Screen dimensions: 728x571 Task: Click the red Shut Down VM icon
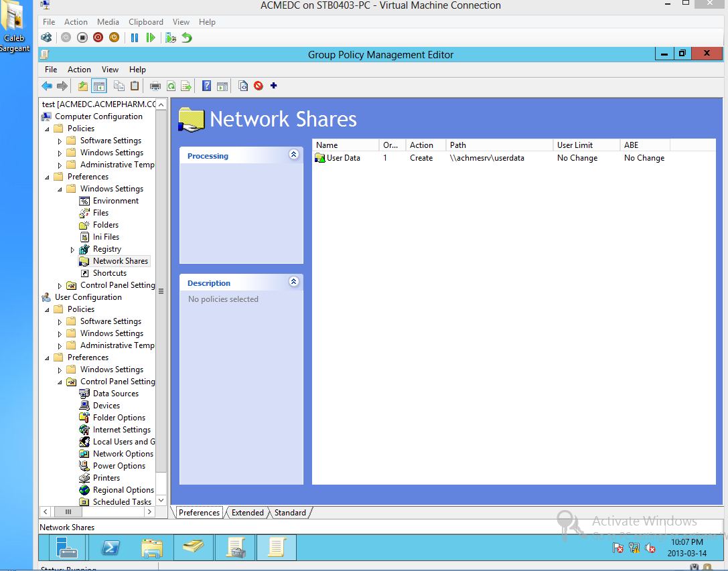click(98, 37)
